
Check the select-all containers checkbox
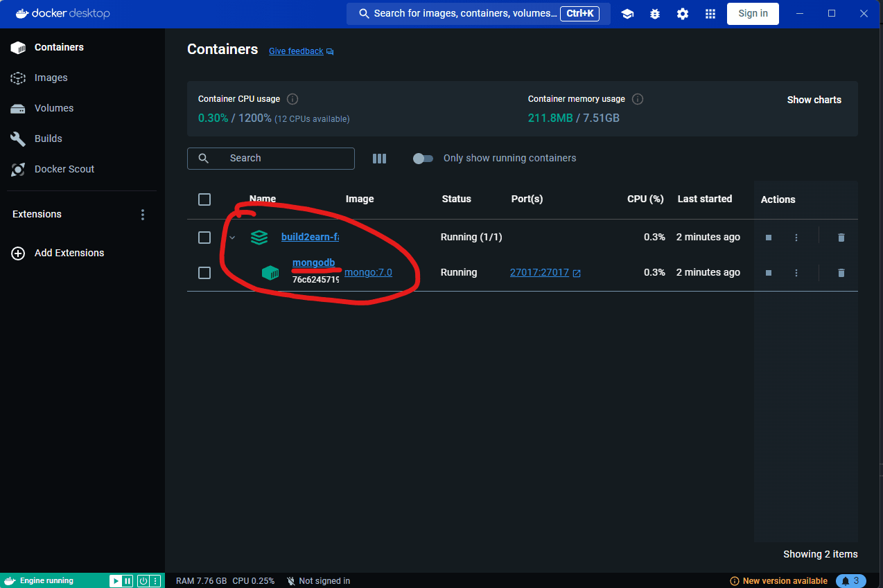(x=204, y=199)
